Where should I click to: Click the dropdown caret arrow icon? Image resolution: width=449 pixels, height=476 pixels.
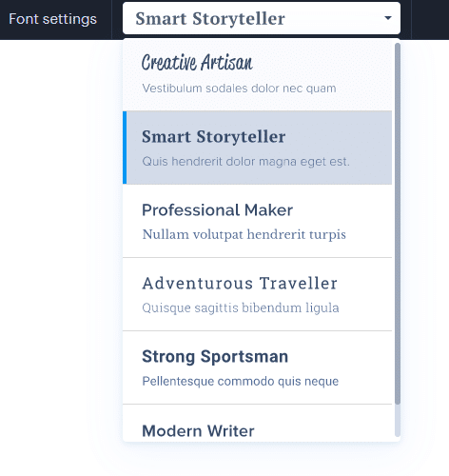(x=387, y=18)
